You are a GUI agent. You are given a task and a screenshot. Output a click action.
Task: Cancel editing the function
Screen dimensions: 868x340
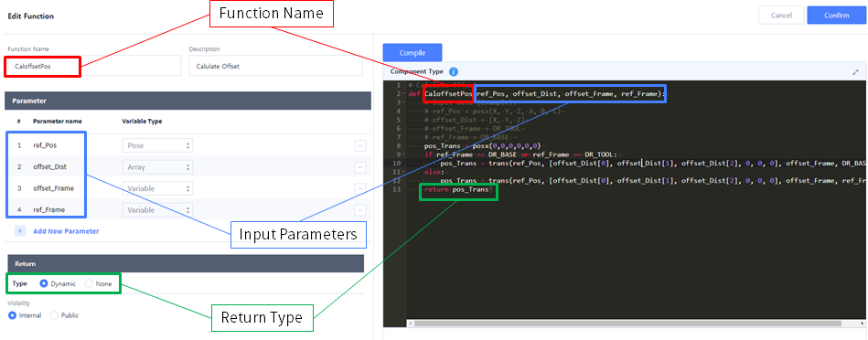(x=781, y=16)
